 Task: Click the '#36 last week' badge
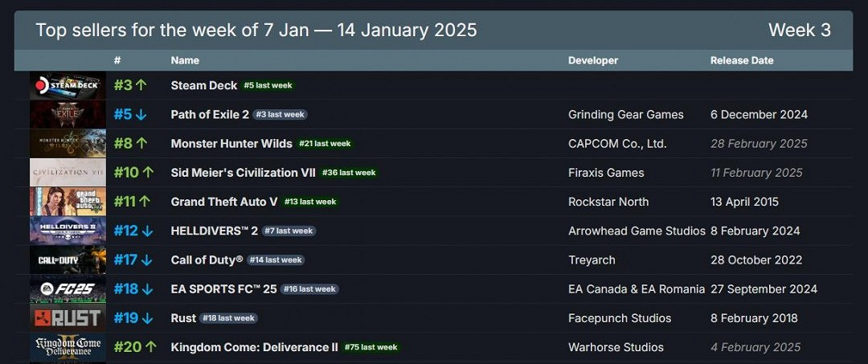pos(349,173)
